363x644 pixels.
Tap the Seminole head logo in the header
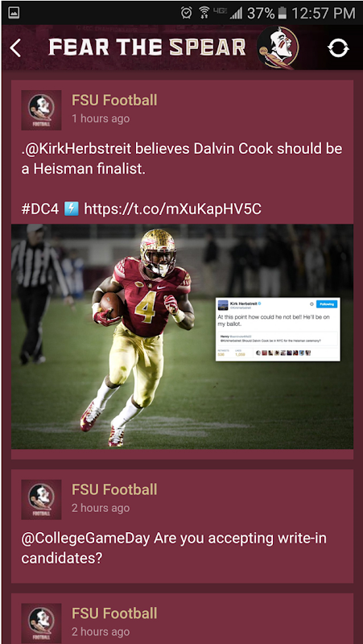click(x=278, y=47)
